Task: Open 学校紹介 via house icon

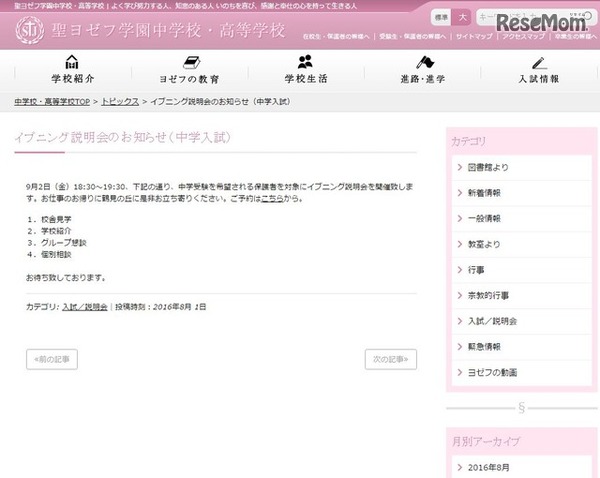Action: 72,62
